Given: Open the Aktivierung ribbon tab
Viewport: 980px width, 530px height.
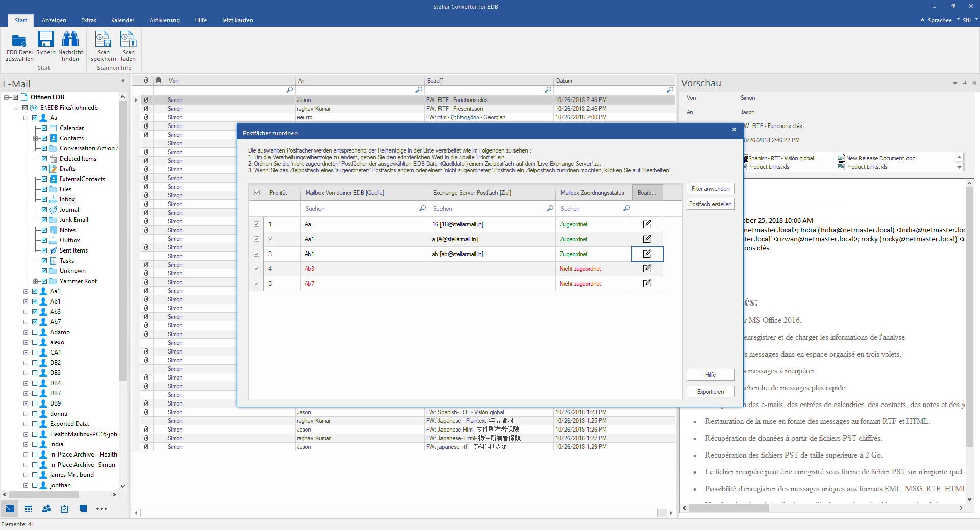Looking at the screenshot, I should pos(164,20).
